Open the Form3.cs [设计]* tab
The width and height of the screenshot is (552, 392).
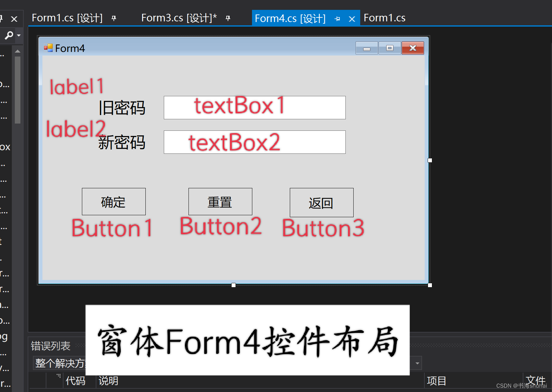[x=179, y=18]
